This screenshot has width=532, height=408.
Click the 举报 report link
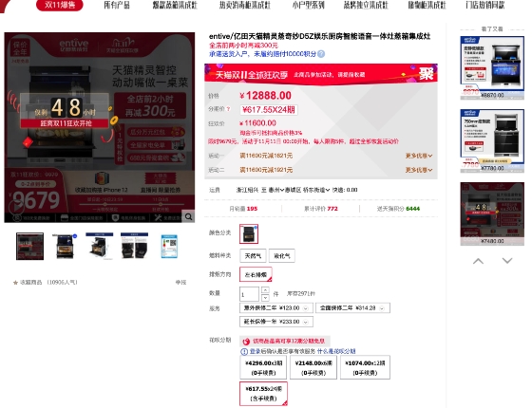pyautogui.click(x=180, y=283)
